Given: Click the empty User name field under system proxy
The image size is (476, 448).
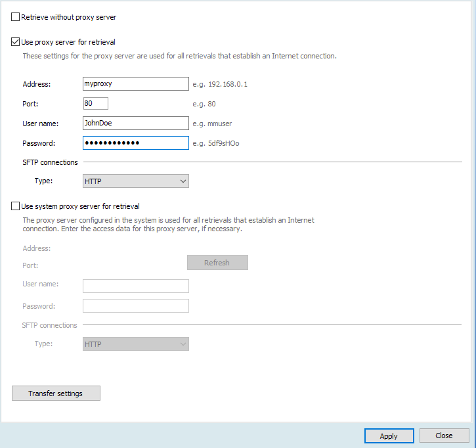Looking at the screenshot, I should click(x=136, y=286).
